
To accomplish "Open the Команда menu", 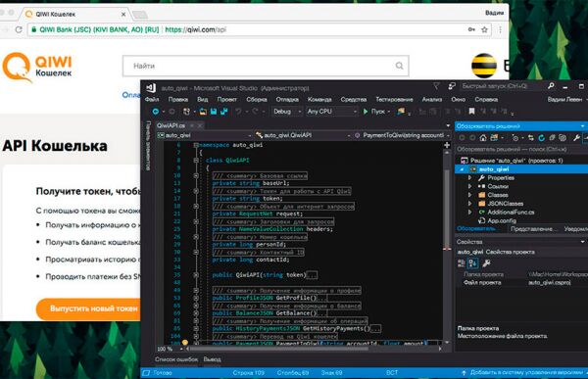I will [x=319, y=99].
